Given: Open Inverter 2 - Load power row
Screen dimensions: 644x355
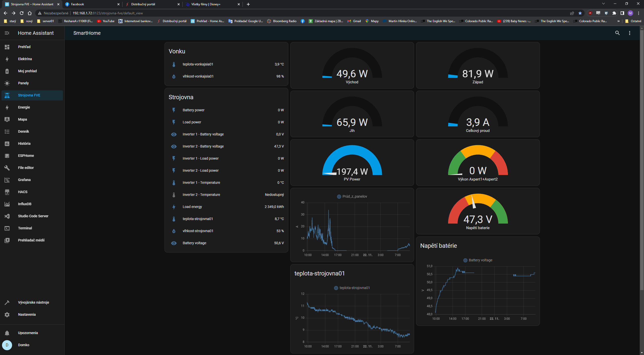Looking at the screenshot, I should coord(226,170).
